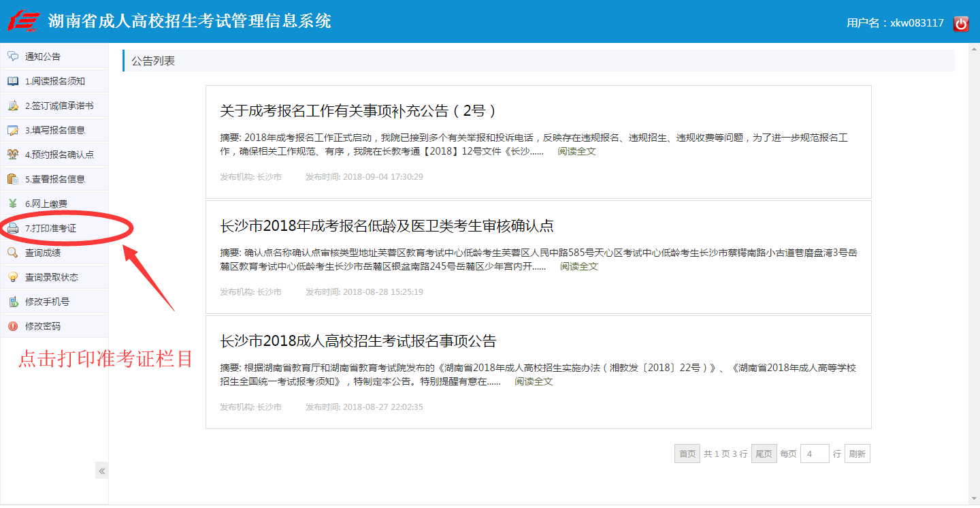
Task: Collapse the sidebar with double-chevron button
Action: pos(102,471)
